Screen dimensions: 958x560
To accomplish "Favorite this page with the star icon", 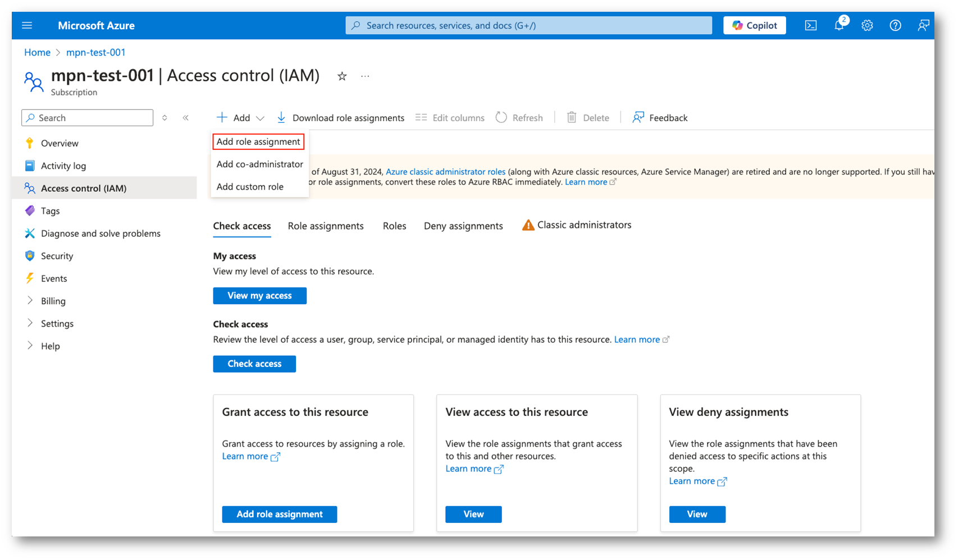I will 341,76.
